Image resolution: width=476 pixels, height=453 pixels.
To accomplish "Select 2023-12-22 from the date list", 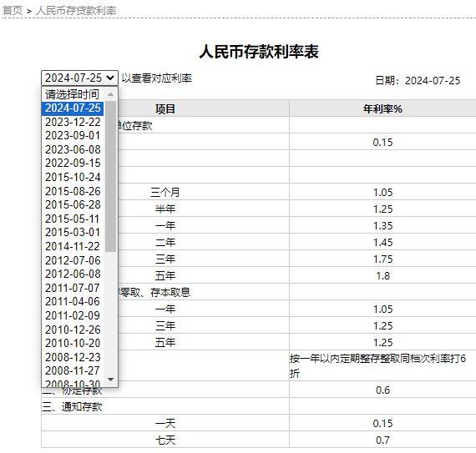I will [73, 122].
